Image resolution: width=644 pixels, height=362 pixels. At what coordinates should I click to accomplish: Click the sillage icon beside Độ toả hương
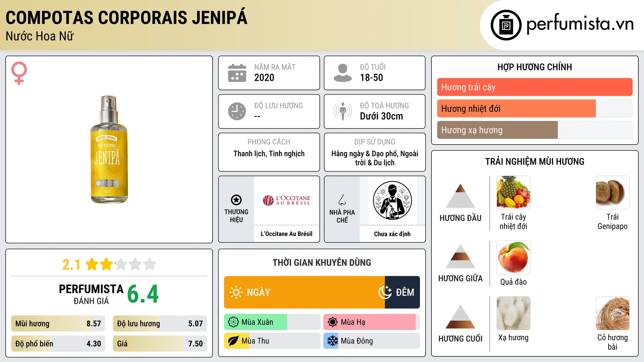[343, 111]
